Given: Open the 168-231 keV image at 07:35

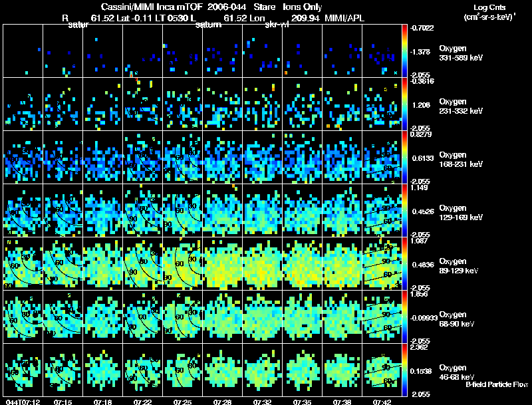Looking at the screenshot, I should click(x=303, y=157).
